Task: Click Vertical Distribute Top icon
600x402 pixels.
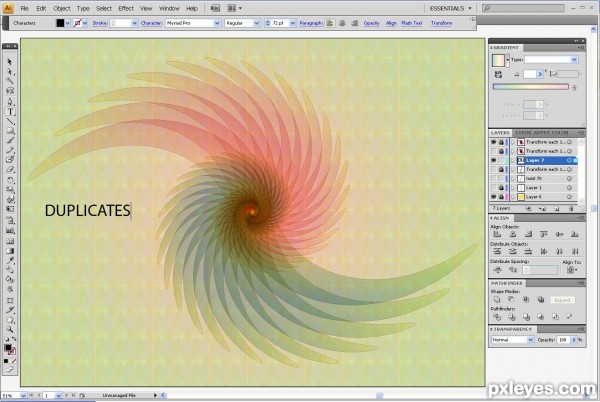Action: [497, 251]
